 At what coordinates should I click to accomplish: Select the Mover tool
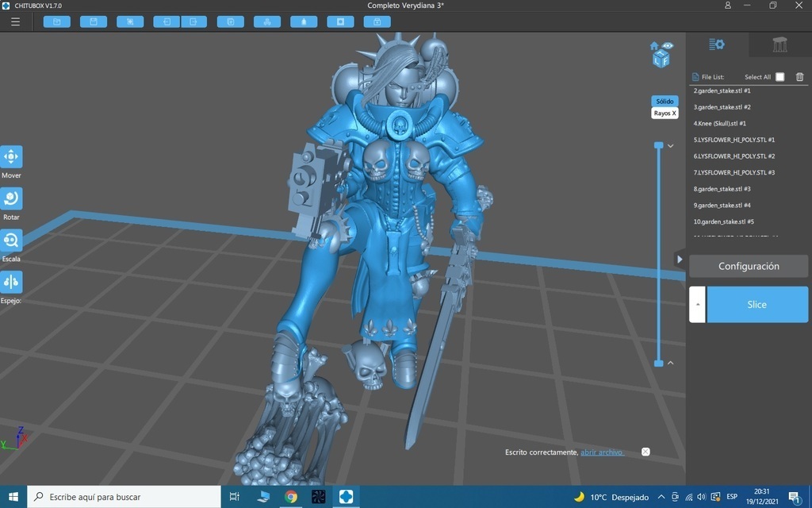[x=11, y=156]
